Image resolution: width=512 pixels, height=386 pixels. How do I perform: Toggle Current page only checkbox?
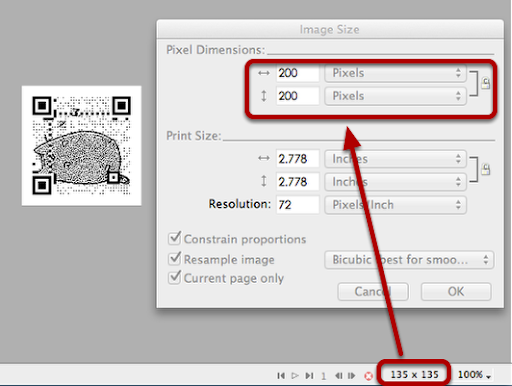pos(175,277)
